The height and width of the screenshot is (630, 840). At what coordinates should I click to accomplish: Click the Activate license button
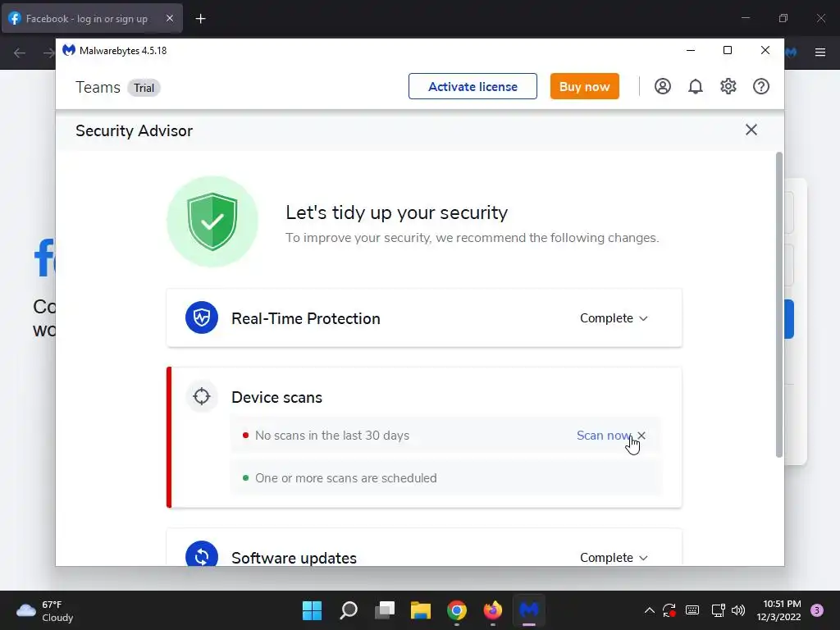pyautogui.click(x=472, y=86)
